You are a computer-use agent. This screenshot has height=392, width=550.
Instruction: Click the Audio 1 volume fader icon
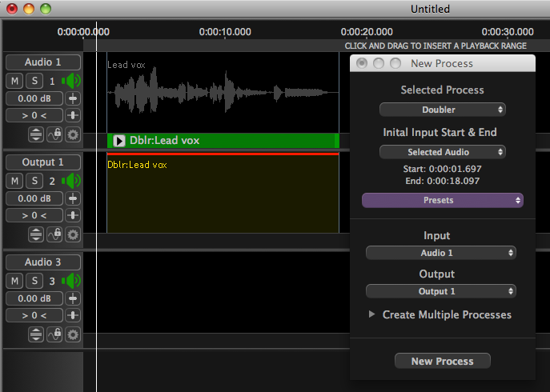pyautogui.click(x=73, y=98)
